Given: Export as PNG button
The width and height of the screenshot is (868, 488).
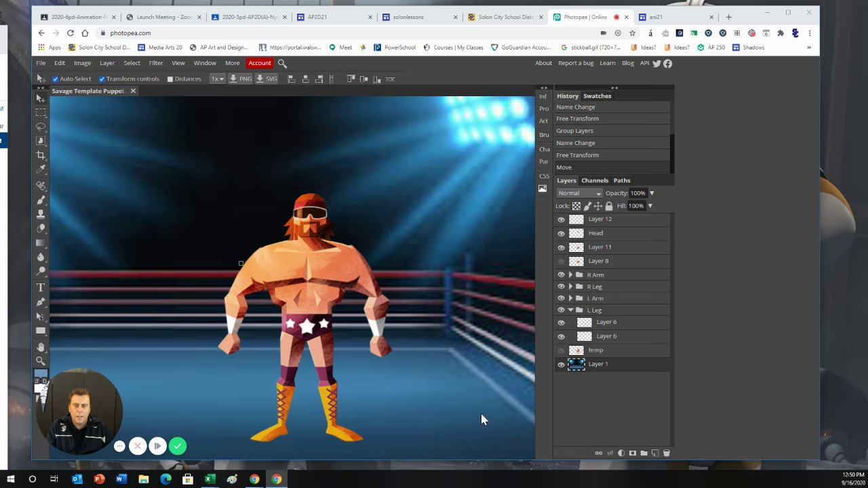Looking at the screenshot, I should click(241, 79).
